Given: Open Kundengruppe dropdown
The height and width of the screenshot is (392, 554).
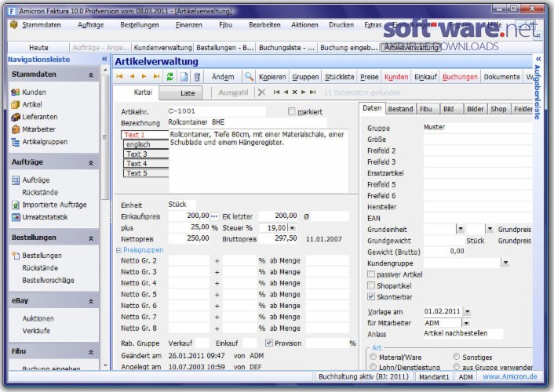Looking at the screenshot, I should (505, 263).
